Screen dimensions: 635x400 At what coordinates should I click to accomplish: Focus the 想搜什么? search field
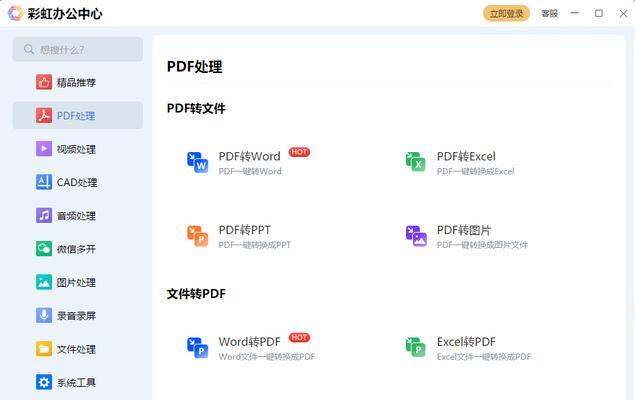click(x=78, y=49)
